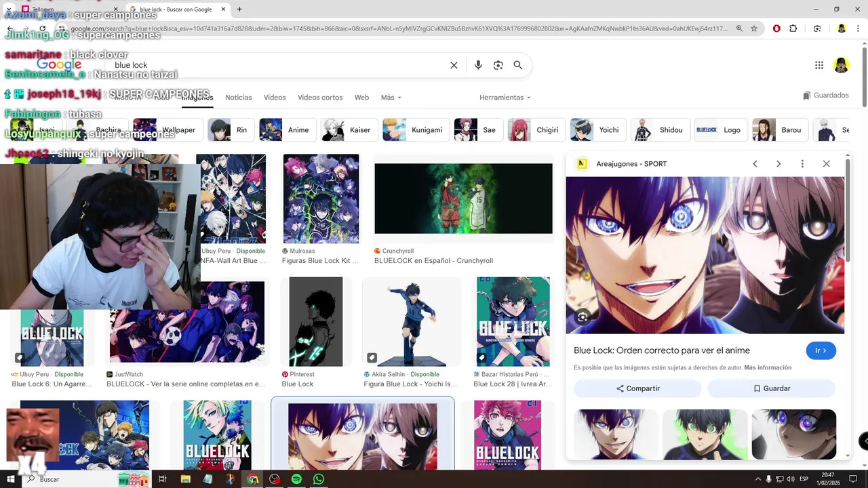This screenshot has height=488, width=868.
Task: Click the large preview image of Isagi
Action: [705, 255]
